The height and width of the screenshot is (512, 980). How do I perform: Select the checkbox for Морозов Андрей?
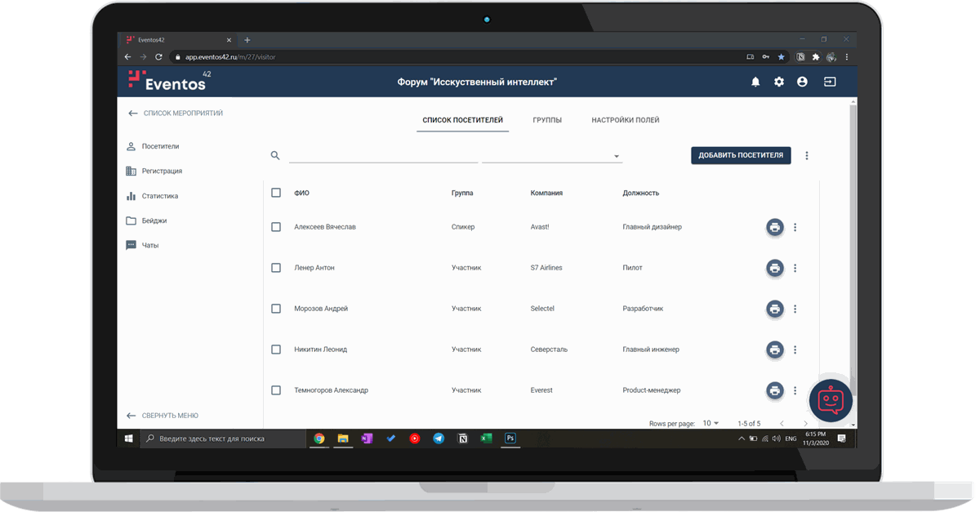[276, 309]
